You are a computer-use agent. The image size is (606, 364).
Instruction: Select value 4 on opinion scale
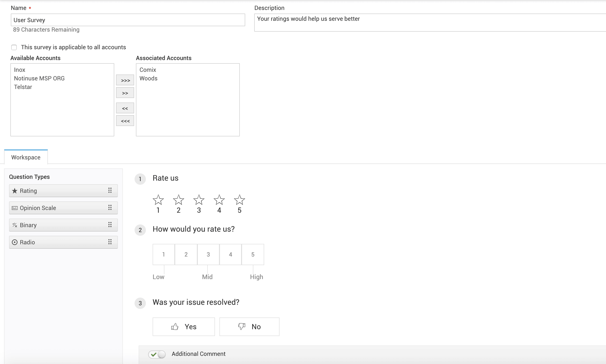[230, 254]
